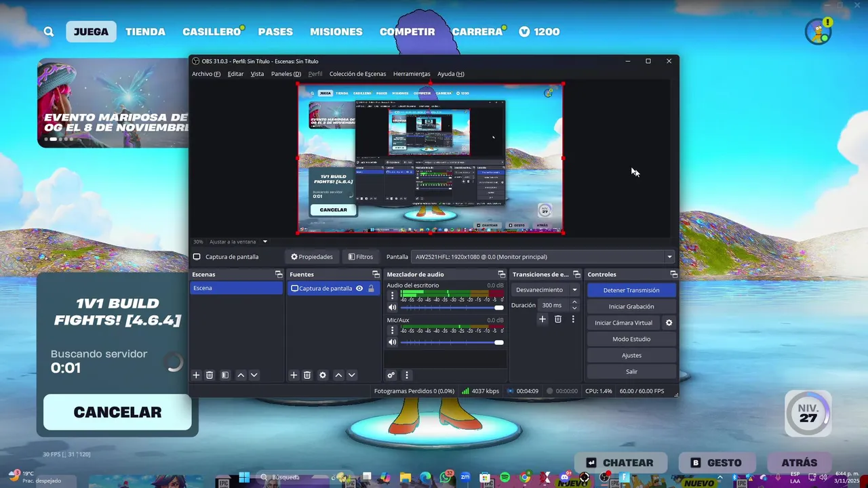Add a new scene with plus icon
868x488 pixels.
pyautogui.click(x=196, y=375)
